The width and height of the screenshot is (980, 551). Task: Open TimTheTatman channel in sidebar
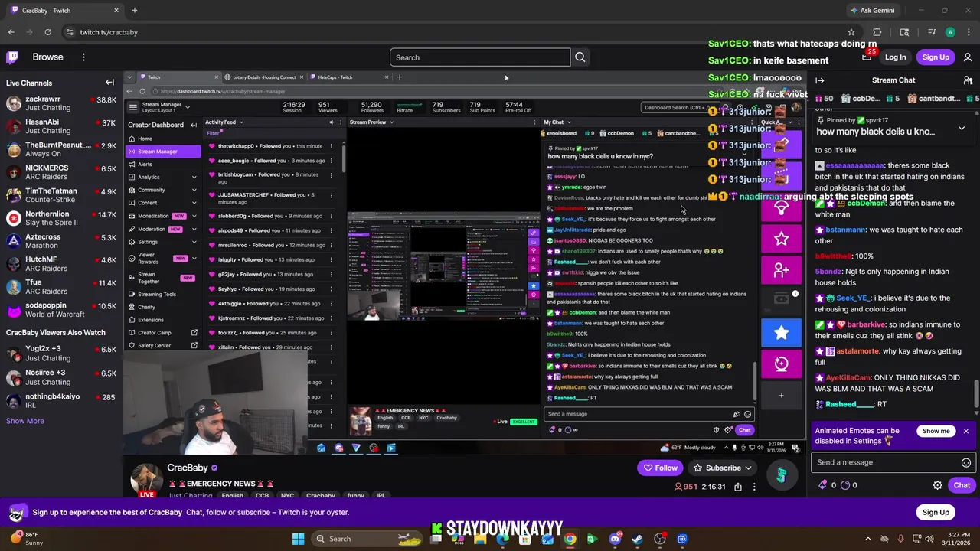point(60,195)
